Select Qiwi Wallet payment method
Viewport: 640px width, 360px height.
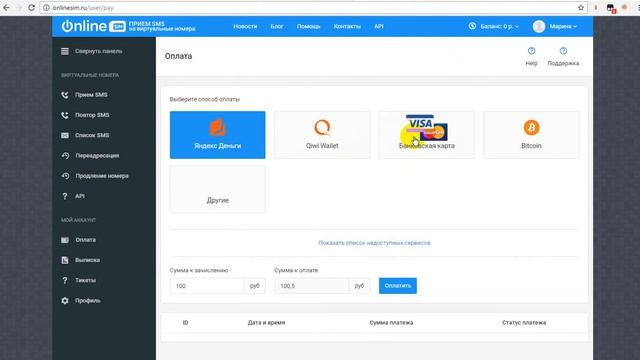[322, 135]
